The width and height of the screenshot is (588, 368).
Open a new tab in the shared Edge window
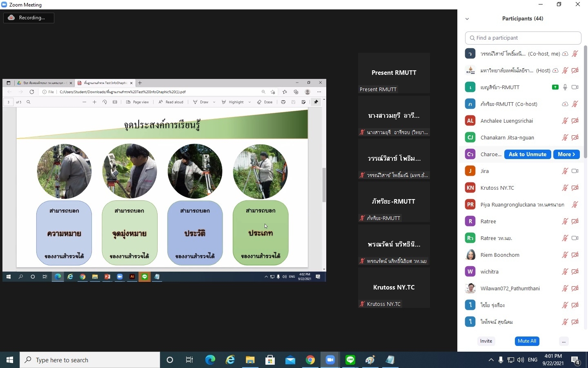(x=140, y=83)
